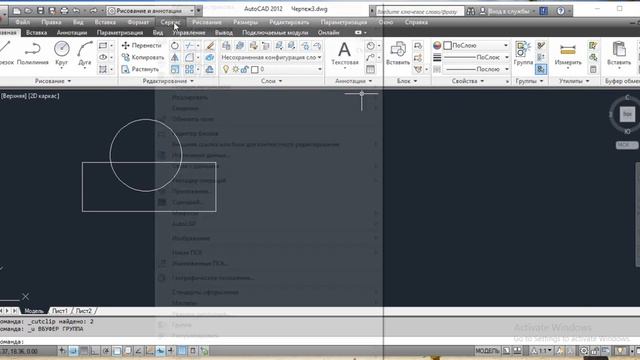The width and height of the screenshot is (640, 360).
Task: Toggle ortho mode in the status bar
Action: [x=95, y=351]
